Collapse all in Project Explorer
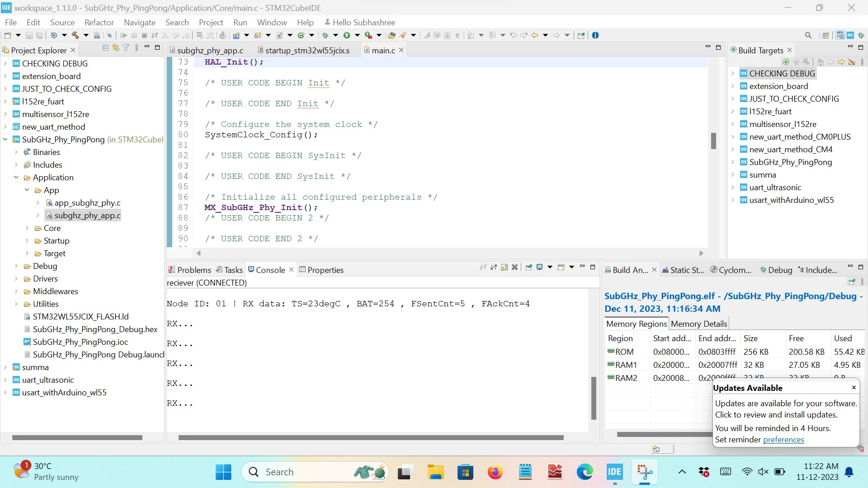This screenshot has width=868, height=488. [105, 48]
